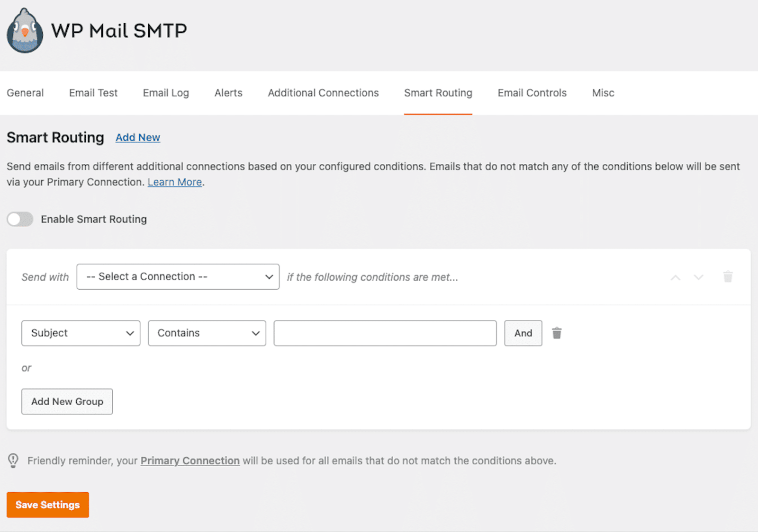Click Add New Group button
The width and height of the screenshot is (758, 532).
pyautogui.click(x=67, y=401)
